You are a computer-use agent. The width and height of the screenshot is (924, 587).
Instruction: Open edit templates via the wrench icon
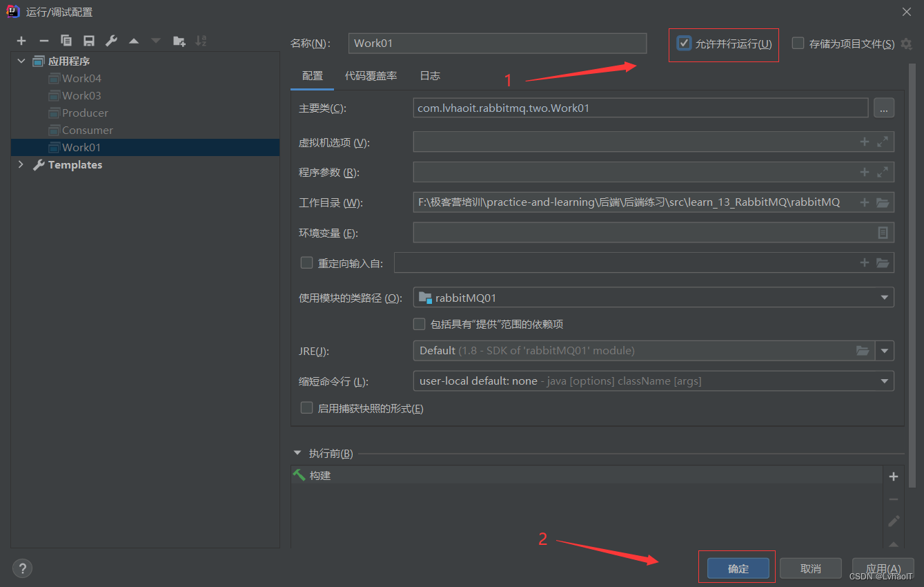tap(111, 41)
